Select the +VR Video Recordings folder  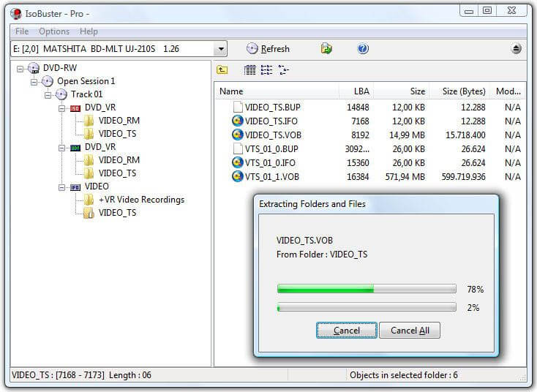coord(141,200)
